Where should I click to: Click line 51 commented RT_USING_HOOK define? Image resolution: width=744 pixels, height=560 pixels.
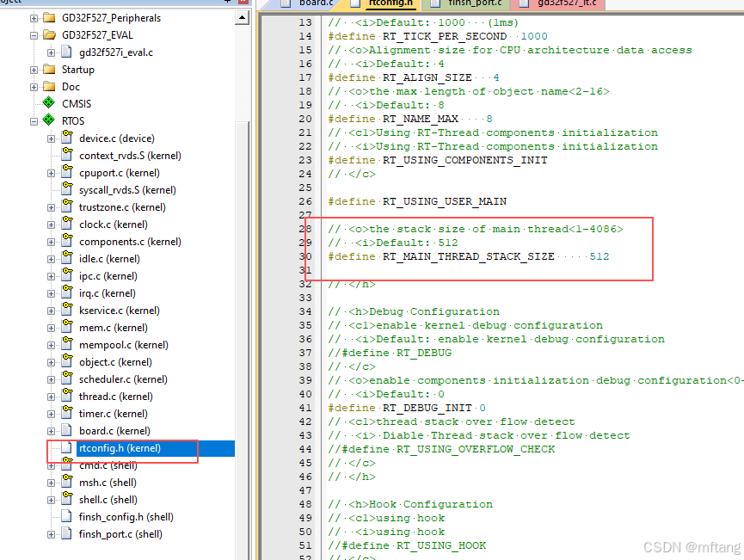(x=407, y=545)
